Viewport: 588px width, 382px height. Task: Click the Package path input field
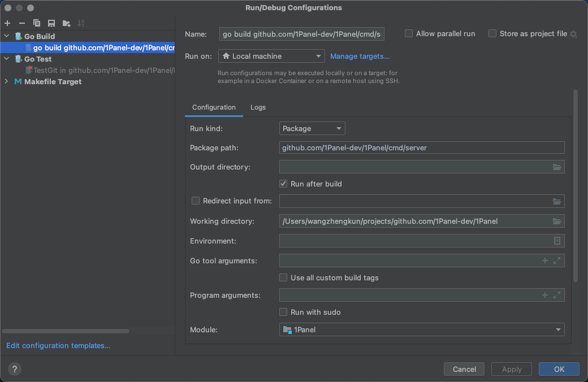pos(421,147)
